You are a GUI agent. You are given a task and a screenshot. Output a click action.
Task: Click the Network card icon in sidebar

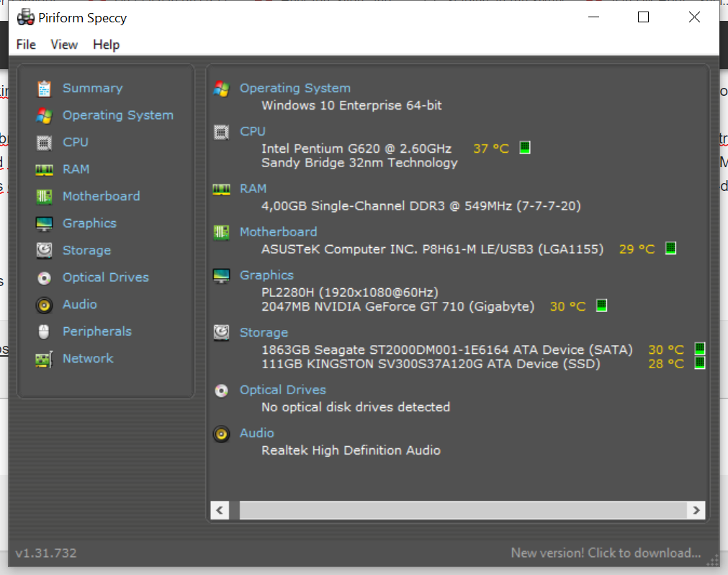(44, 359)
